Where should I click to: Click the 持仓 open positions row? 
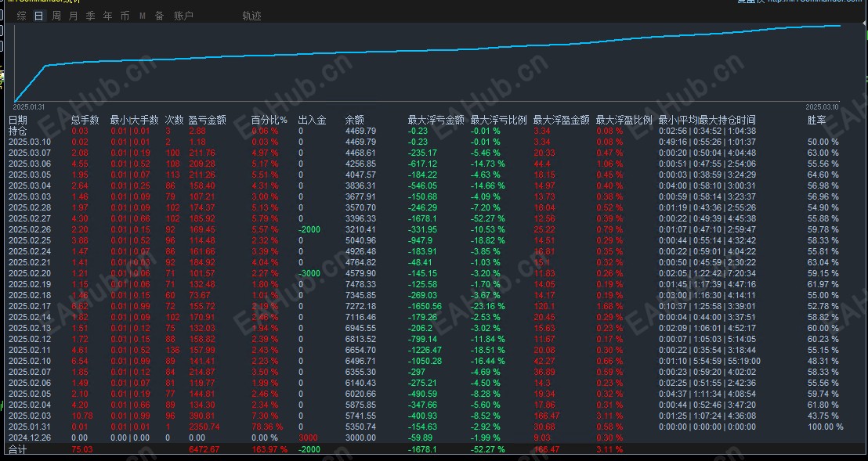(20, 131)
